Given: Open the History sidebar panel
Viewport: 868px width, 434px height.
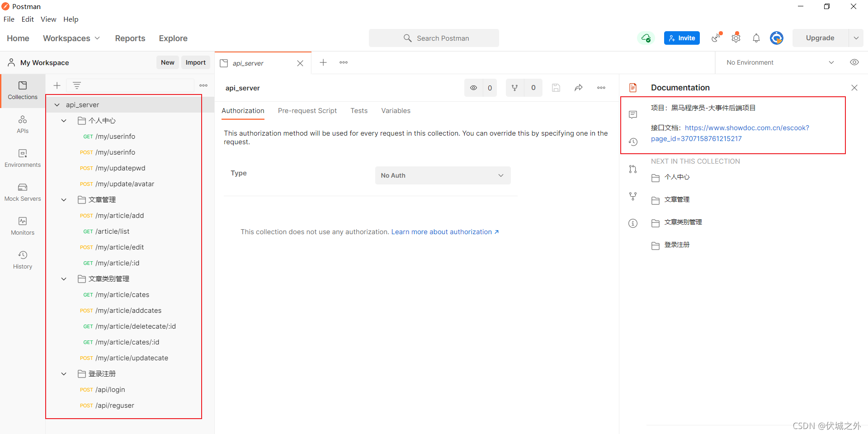Looking at the screenshot, I should point(23,260).
